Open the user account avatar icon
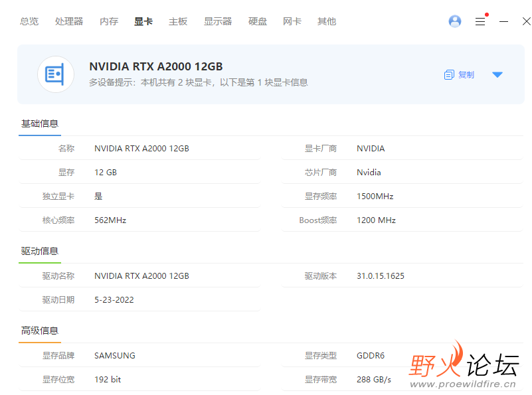The height and width of the screenshot is (395, 532). [x=455, y=21]
